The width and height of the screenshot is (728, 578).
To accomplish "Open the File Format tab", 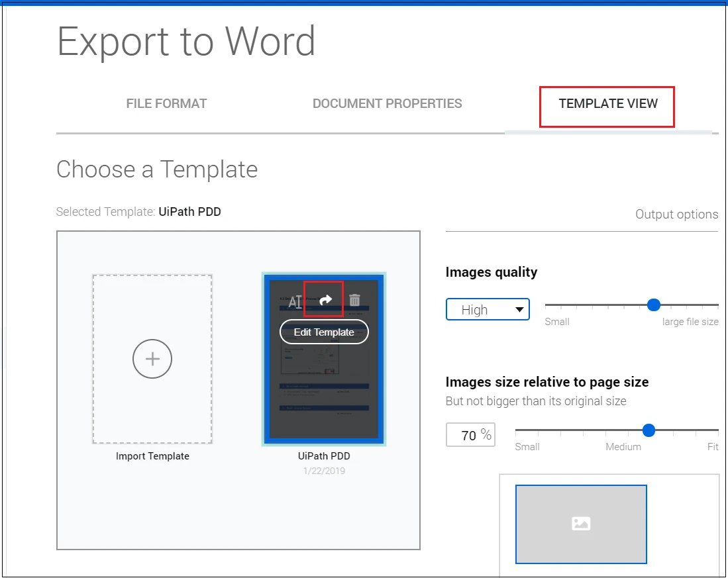I will (x=166, y=103).
